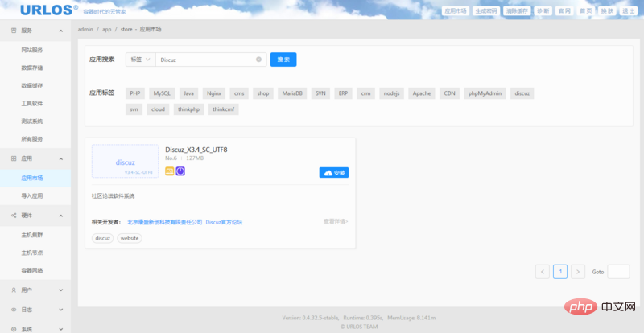Image resolution: width=644 pixels, height=333 pixels.
Task: Click the Goto page number field
Action: tap(618, 272)
